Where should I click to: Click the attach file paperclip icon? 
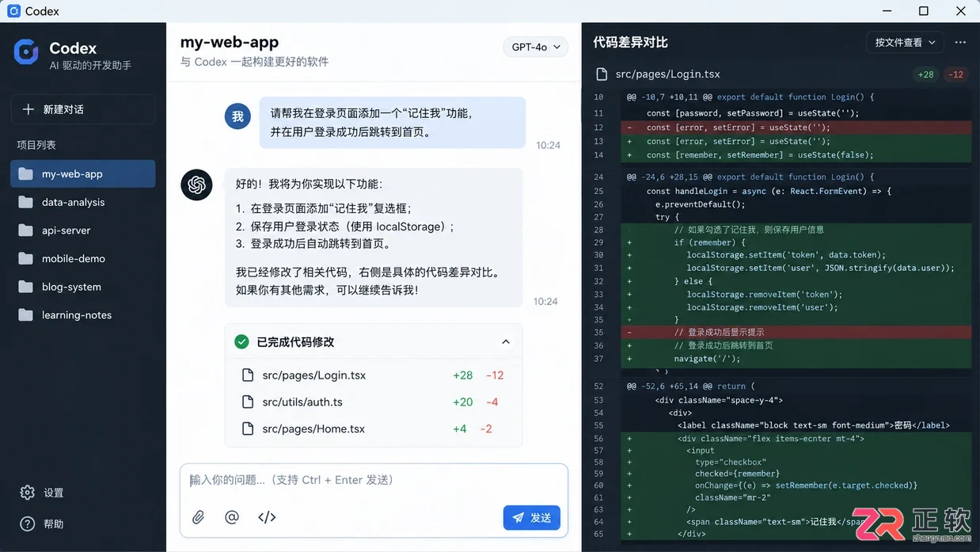(199, 517)
